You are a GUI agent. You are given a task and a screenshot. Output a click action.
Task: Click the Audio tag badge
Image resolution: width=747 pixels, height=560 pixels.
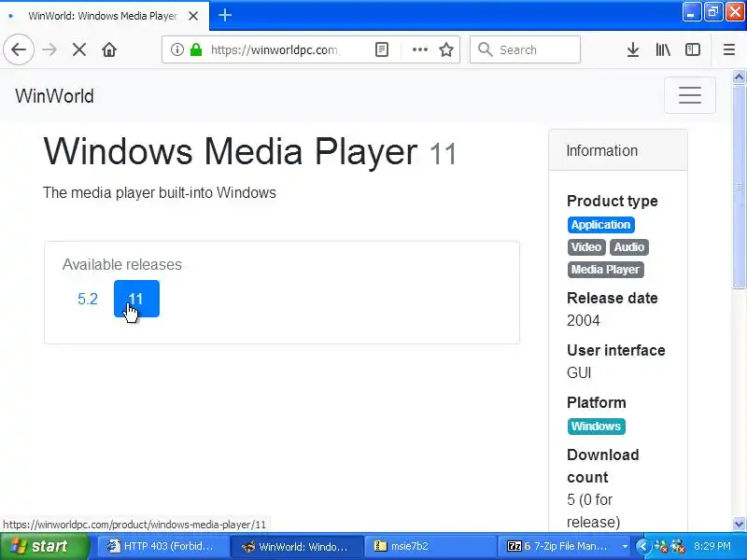628,247
